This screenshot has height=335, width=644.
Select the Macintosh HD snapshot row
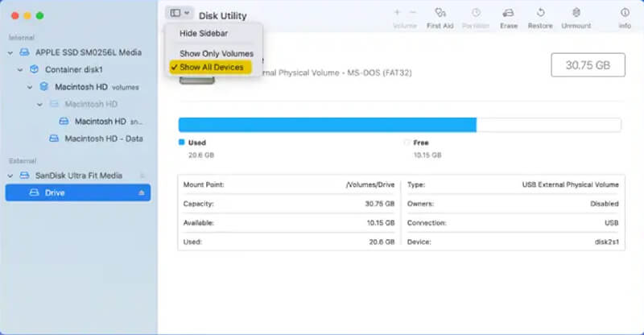(x=78, y=122)
